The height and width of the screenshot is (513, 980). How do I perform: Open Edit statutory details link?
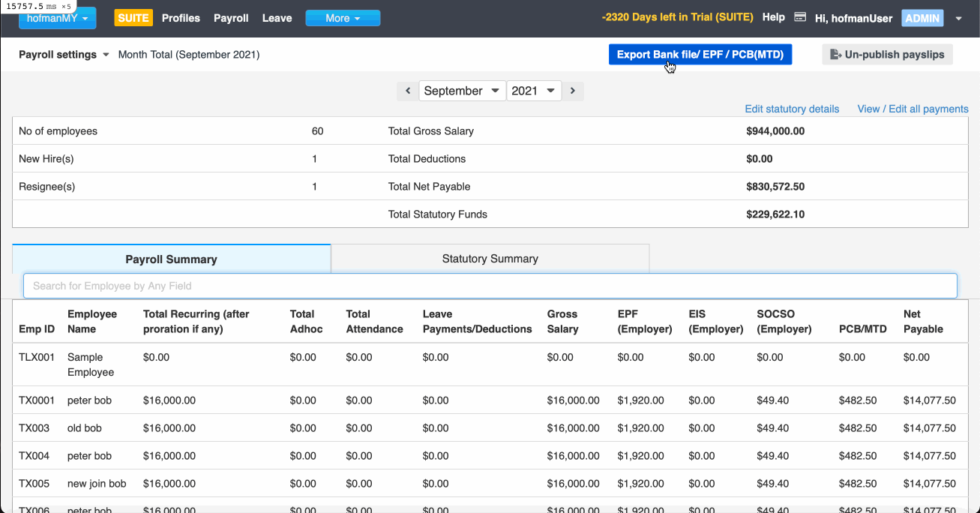tap(792, 109)
